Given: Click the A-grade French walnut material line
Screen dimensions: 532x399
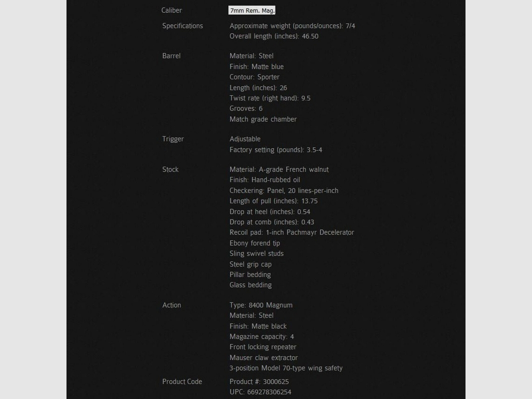Looking at the screenshot, I should tap(279, 170).
